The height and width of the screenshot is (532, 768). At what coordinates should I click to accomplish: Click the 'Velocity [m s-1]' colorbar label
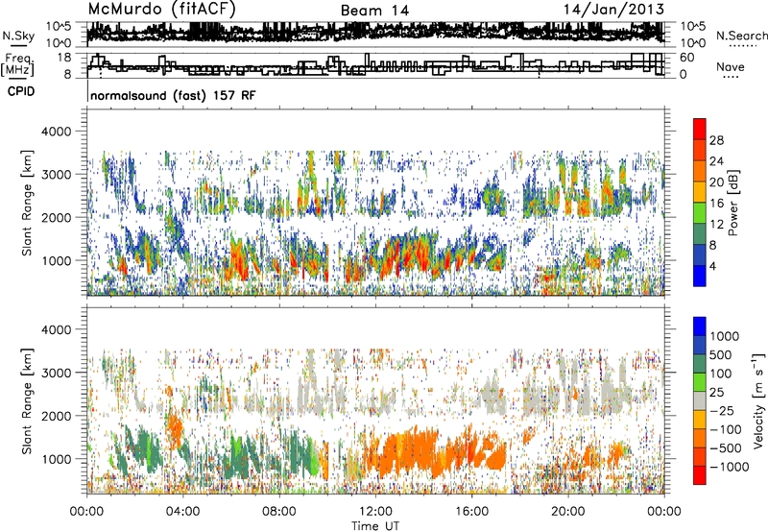coord(758,400)
